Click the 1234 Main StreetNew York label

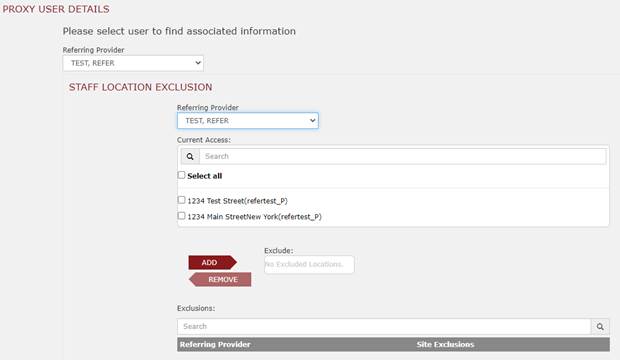tap(254, 217)
